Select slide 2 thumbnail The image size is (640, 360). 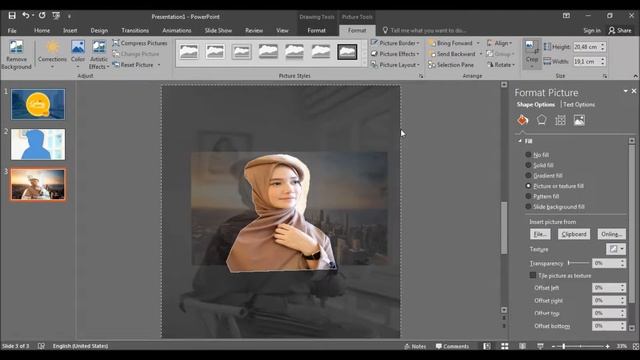click(38, 144)
